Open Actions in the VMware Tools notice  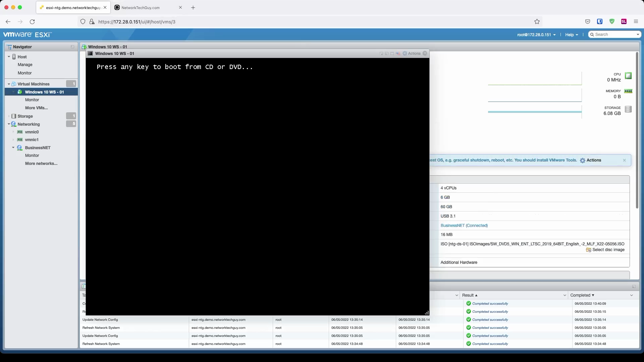pyautogui.click(x=591, y=160)
